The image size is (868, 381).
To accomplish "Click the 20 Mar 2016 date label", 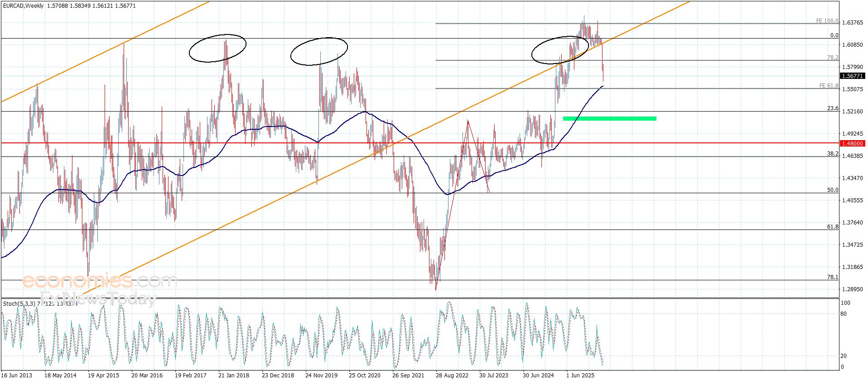I will [x=147, y=376].
